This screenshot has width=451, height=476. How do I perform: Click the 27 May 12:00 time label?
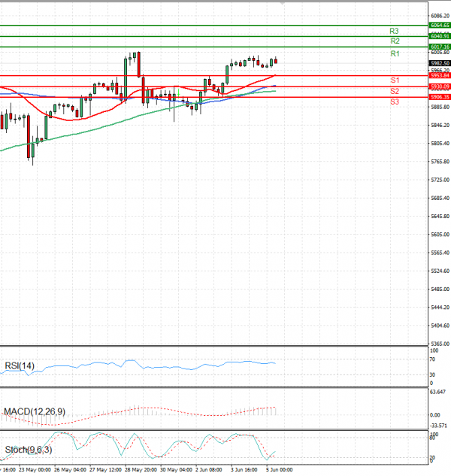pos(105,470)
